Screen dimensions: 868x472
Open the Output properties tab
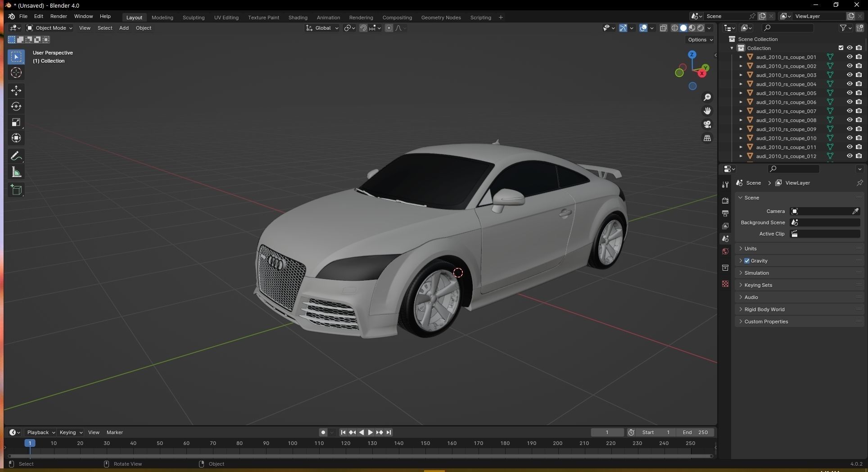coord(725,213)
